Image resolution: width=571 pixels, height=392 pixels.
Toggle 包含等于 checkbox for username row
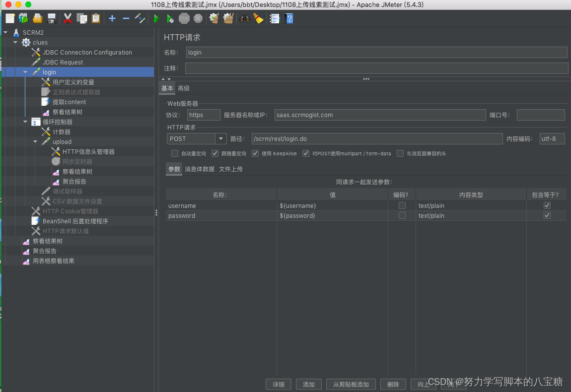coord(547,205)
